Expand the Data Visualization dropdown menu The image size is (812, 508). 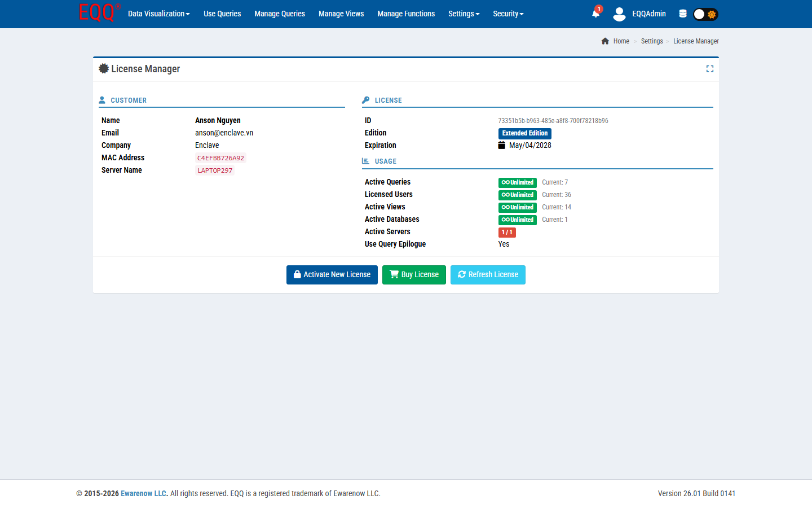(158, 14)
